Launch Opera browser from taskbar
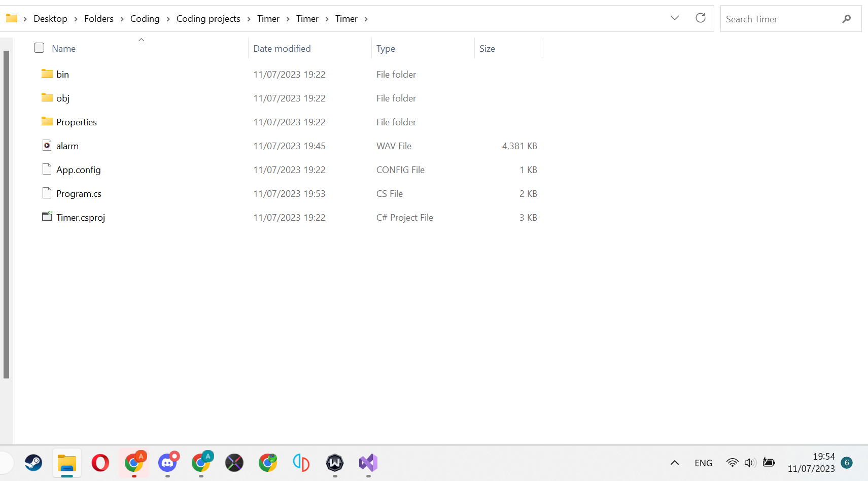868x481 pixels. (x=100, y=463)
